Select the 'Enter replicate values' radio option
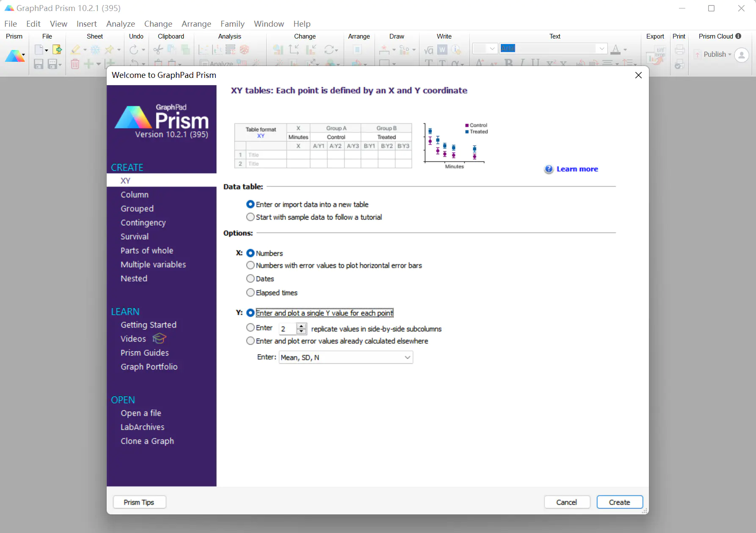The image size is (756, 533). coord(251,328)
